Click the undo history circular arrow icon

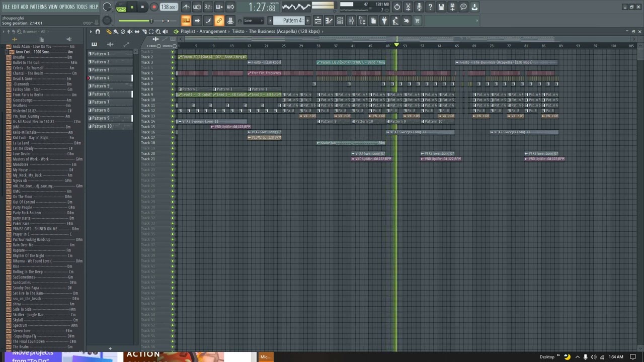pyautogui.click(x=397, y=7)
